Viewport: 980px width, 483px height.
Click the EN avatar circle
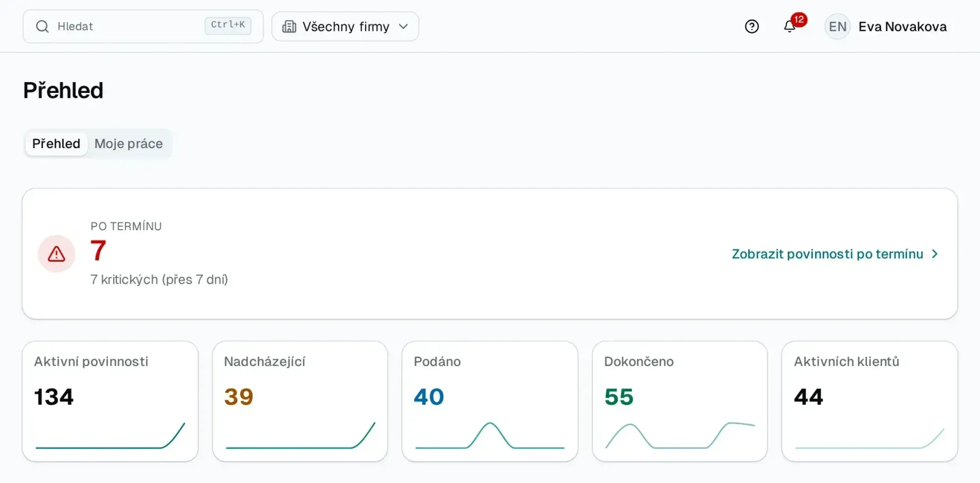[x=837, y=26]
